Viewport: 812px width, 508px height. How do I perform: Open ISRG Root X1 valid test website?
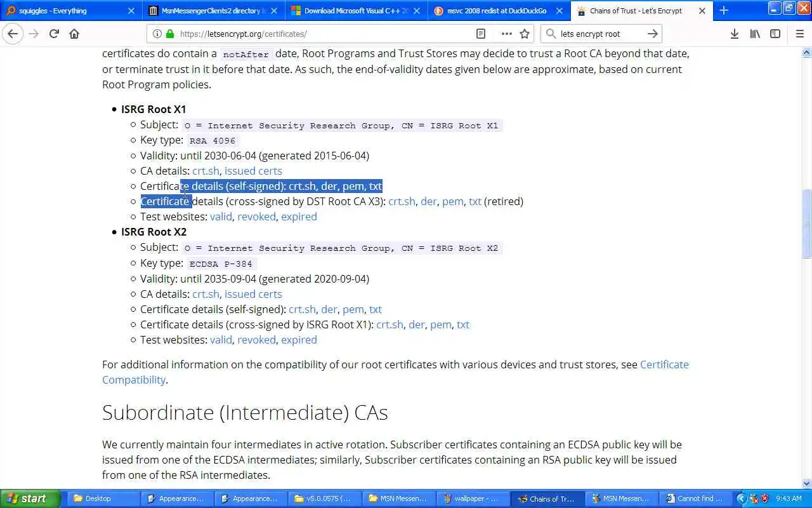(x=221, y=217)
